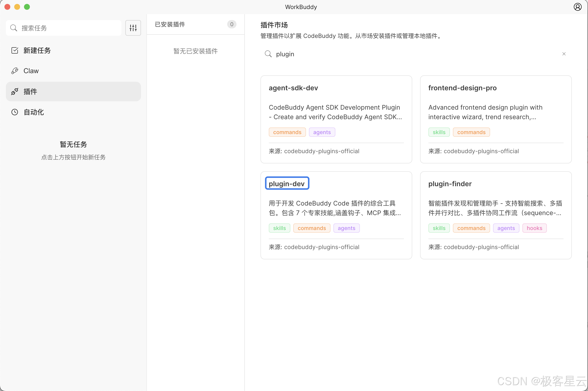Open the 新建任务 menu item
Viewport: 588px width, 391px height.
(x=37, y=50)
